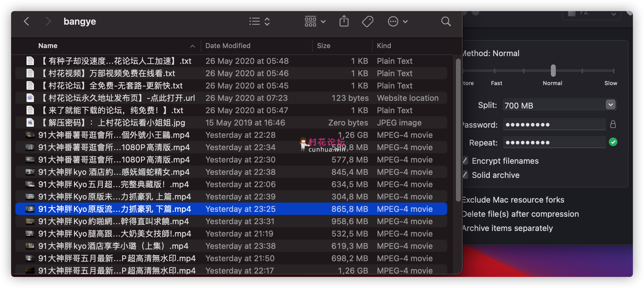Select the video icon dated Yesterday 22:34
The height and width of the screenshot is (288, 644).
pos(30,147)
